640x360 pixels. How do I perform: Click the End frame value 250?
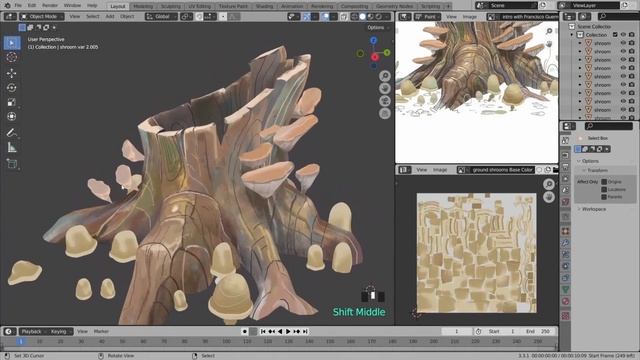[x=540, y=331]
